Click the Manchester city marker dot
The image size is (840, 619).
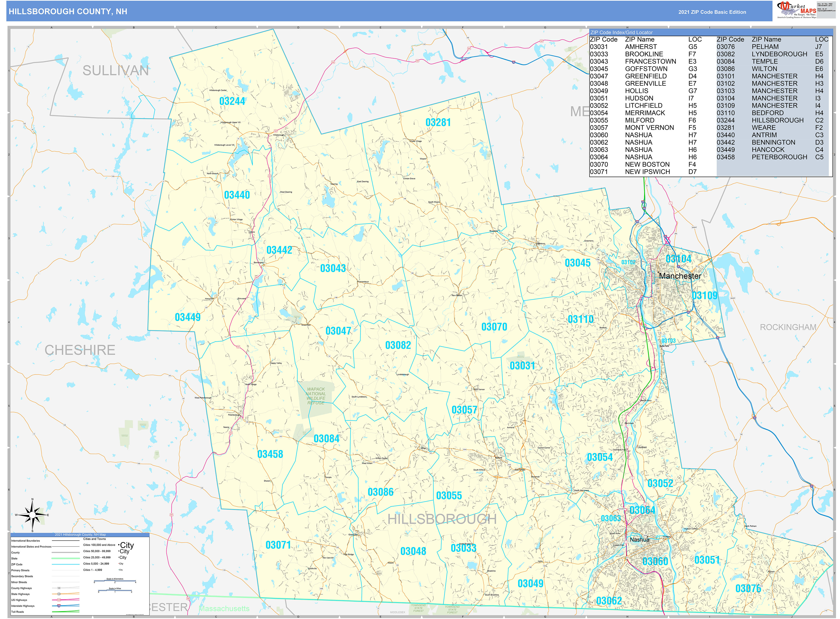pos(658,272)
